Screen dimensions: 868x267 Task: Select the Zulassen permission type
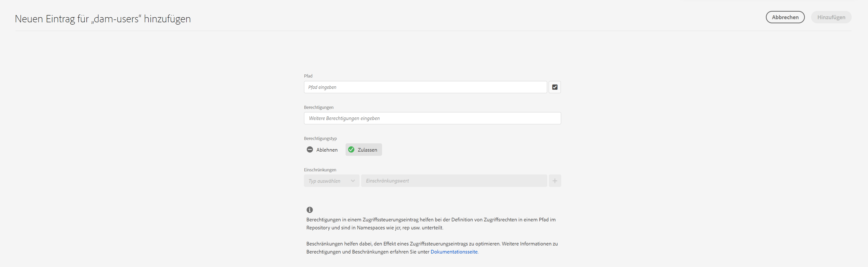click(364, 150)
